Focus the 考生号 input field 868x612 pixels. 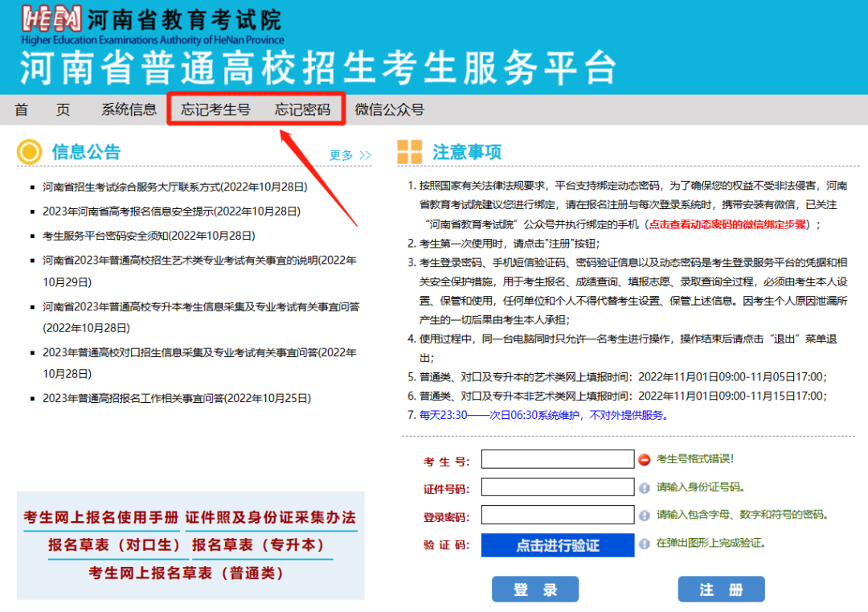point(557,459)
